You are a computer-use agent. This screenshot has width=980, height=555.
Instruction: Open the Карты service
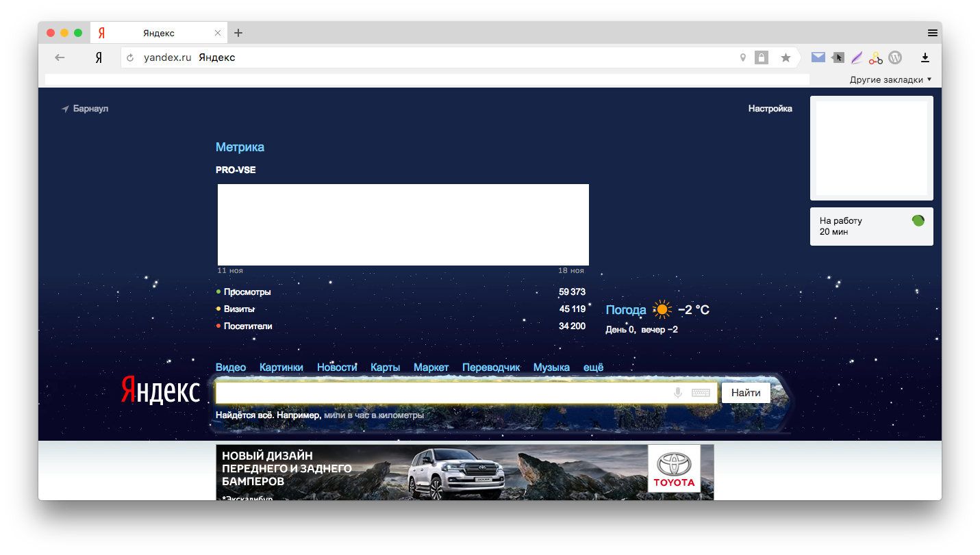pyautogui.click(x=385, y=367)
